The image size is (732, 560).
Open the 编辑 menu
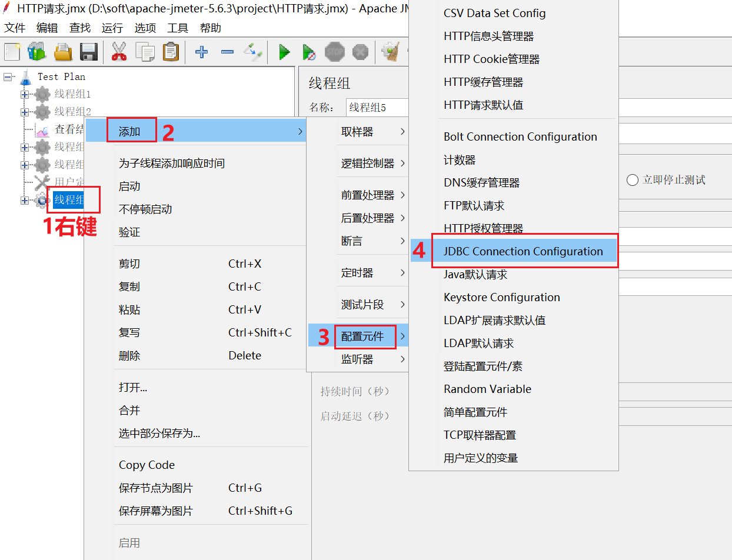click(x=47, y=28)
